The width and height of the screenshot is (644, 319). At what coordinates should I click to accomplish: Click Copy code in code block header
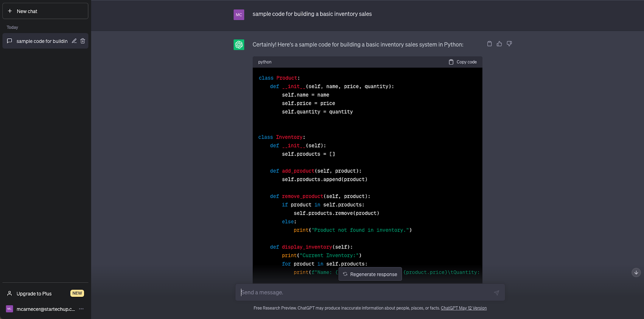(462, 62)
